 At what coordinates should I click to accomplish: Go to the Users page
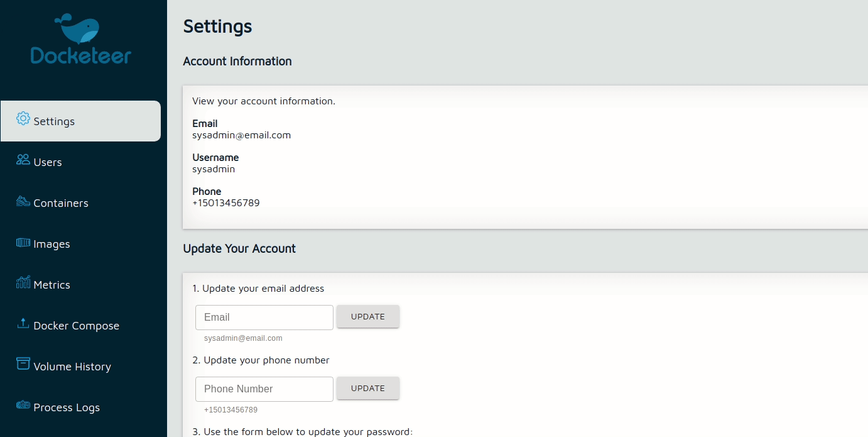(x=80, y=162)
